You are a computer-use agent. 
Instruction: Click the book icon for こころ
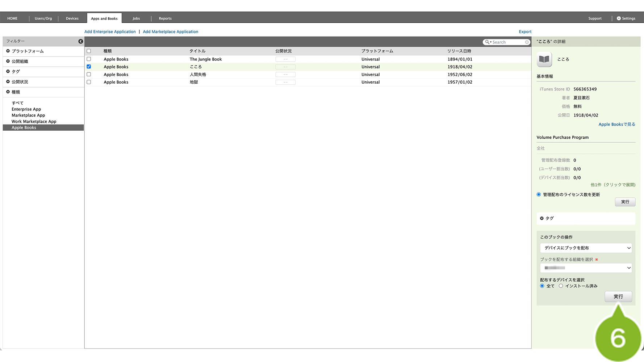544,59
